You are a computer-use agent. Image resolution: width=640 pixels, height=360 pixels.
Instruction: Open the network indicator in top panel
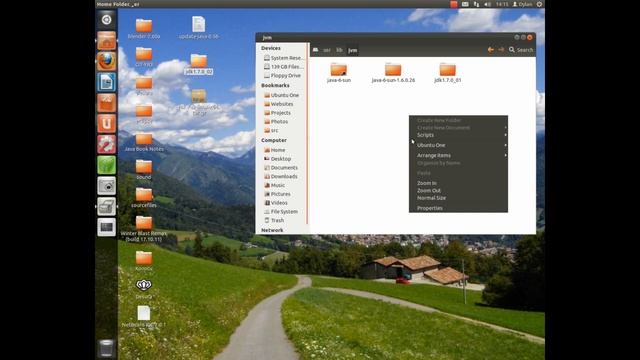(x=476, y=4)
